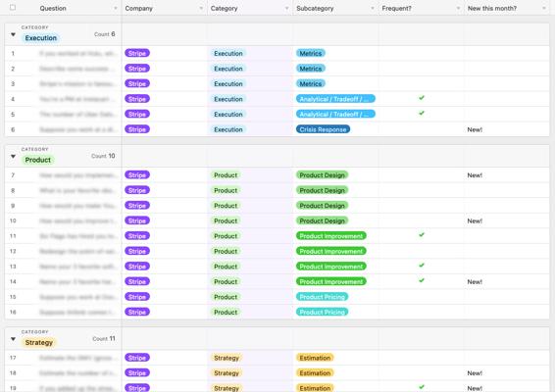Collapse the Product category group

click(13, 157)
